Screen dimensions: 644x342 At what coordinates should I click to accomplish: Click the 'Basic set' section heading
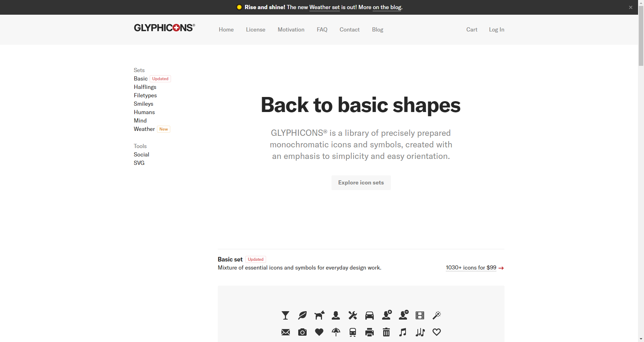[230, 259]
